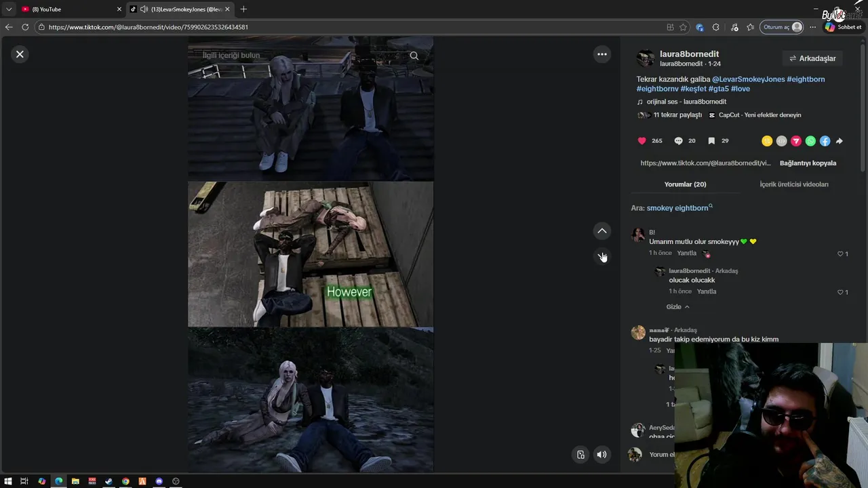Click the search magnifier on the video overlay
Image resolution: width=868 pixels, height=488 pixels.
click(414, 56)
